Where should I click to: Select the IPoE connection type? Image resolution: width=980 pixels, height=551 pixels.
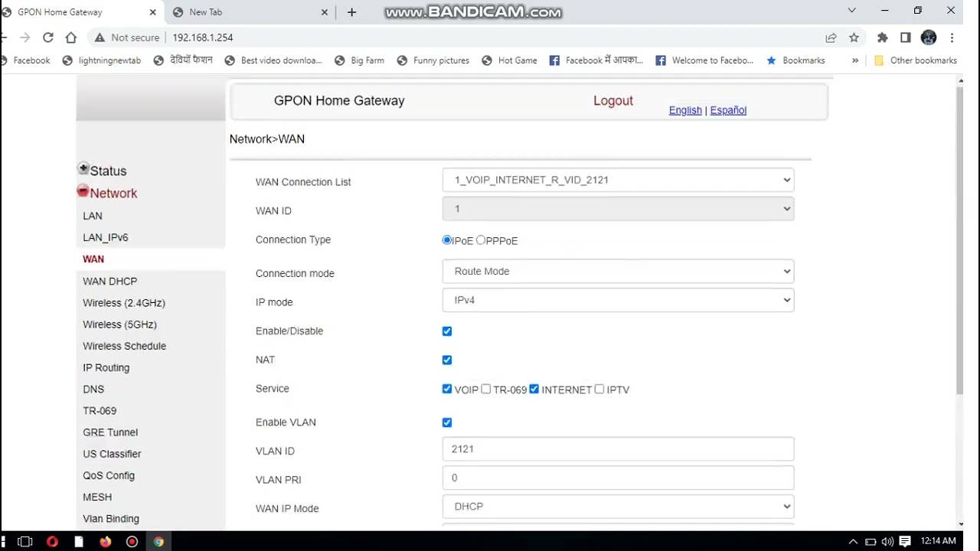(x=447, y=240)
